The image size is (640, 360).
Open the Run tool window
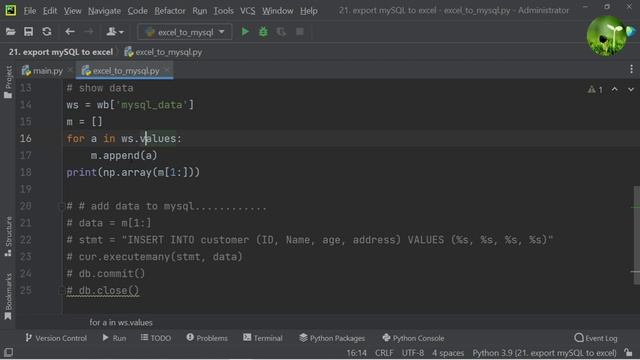[114, 338]
